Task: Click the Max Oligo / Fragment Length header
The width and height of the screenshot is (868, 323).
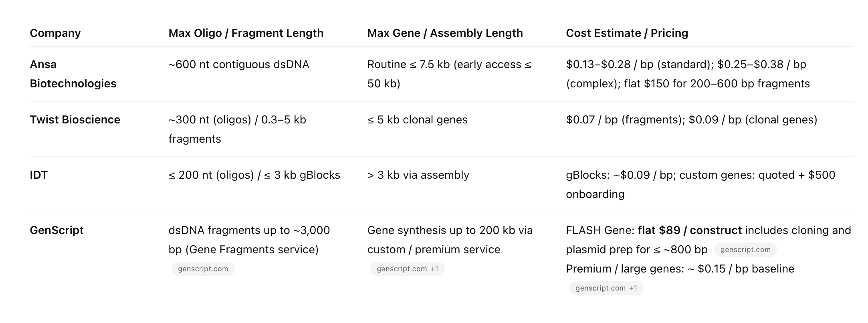Action: 246,33
